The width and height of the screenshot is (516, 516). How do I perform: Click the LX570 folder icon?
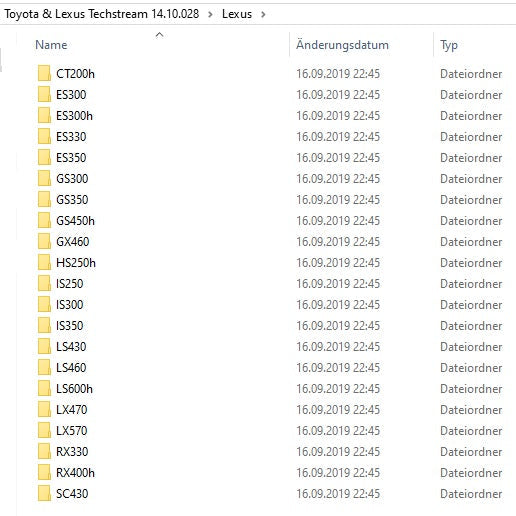click(x=44, y=430)
